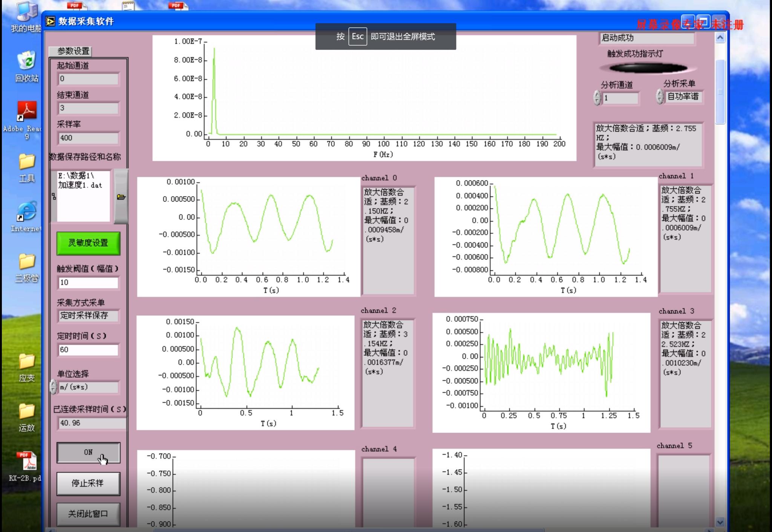Screen dimensions: 772x532
Task: Click the channel 2 waveform graph
Action: (x=245, y=372)
